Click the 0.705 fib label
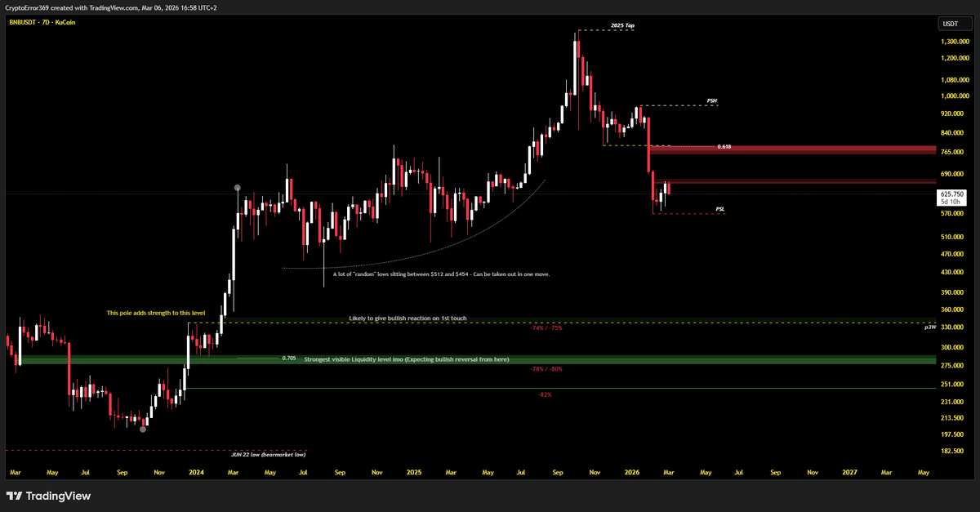This screenshot has height=512, width=980. [x=288, y=358]
